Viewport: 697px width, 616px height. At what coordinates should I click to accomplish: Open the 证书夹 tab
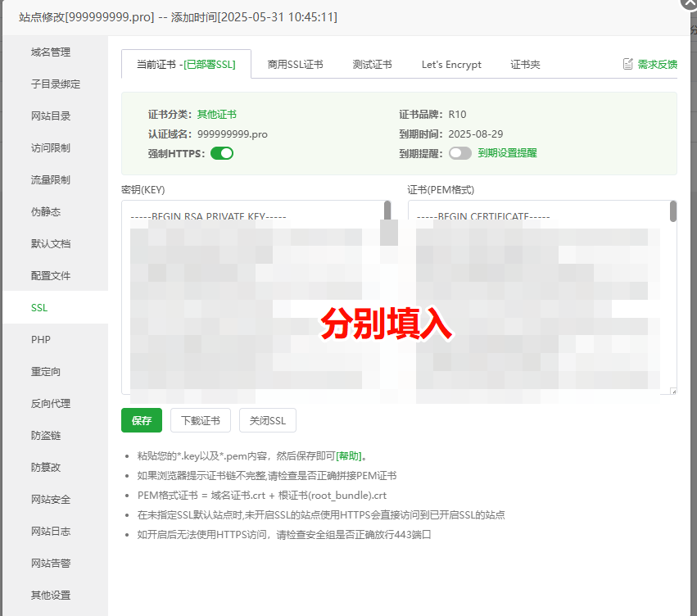click(525, 65)
